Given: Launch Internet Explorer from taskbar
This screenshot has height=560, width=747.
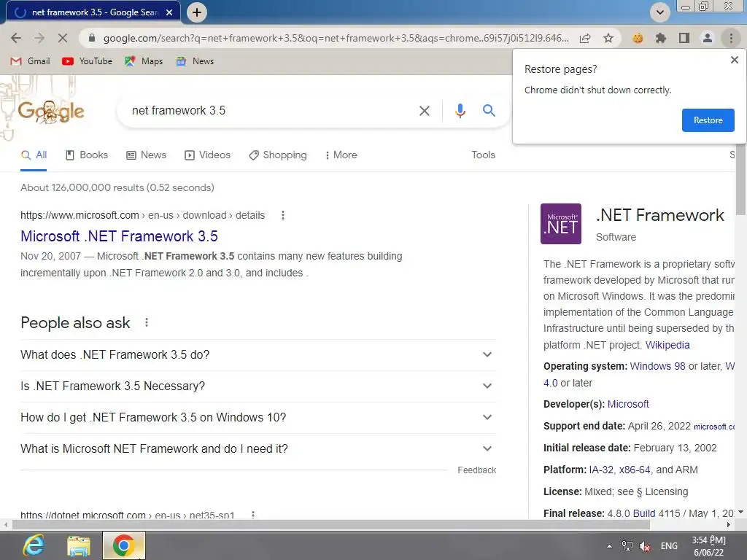Looking at the screenshot, I should tap(34, 545).
